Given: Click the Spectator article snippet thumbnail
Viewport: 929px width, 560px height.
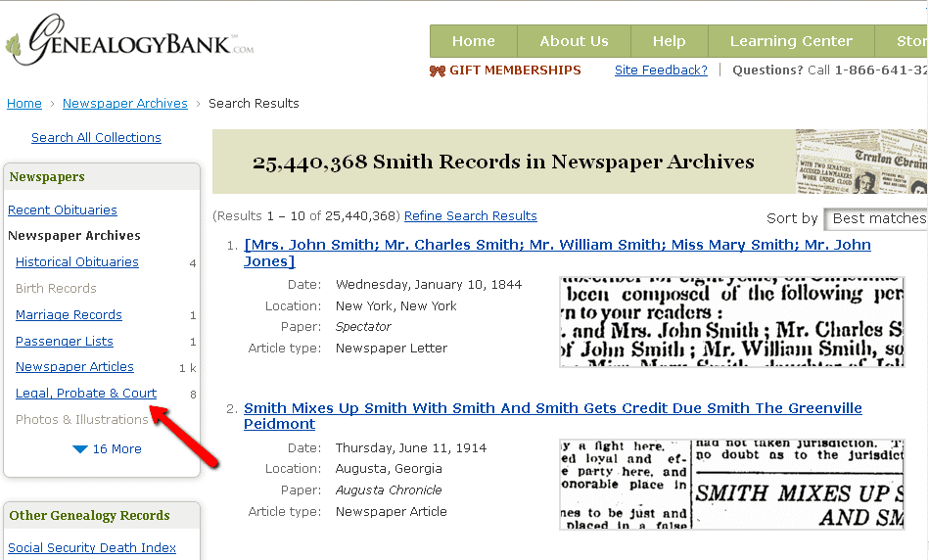Looking at the screenshot, I should [731, 322].
